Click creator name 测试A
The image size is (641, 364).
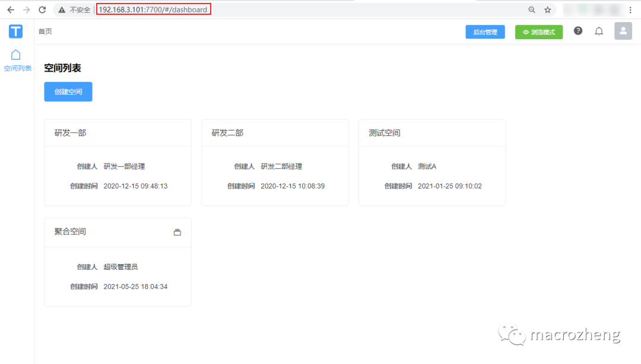427,166
